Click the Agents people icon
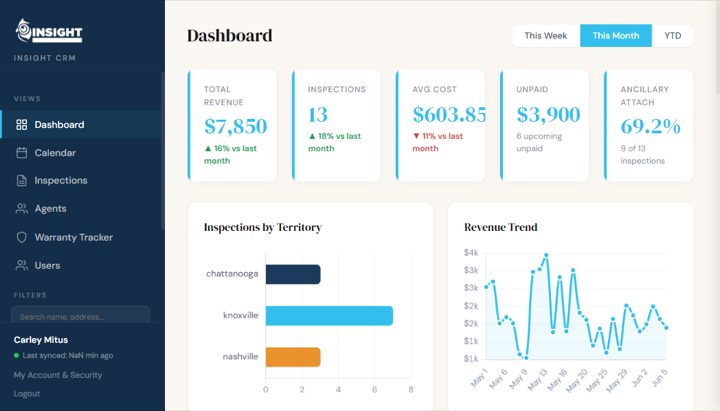Viewport: 720px width, 411px height. (x=22, y=208)
